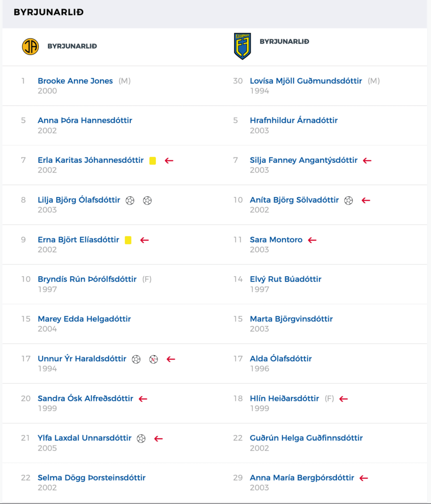Click substitution arrow beside Anna María Bergþórsdóttir
Image resolution: width=431 pixels, height=504 pixels.
(364, 478)
